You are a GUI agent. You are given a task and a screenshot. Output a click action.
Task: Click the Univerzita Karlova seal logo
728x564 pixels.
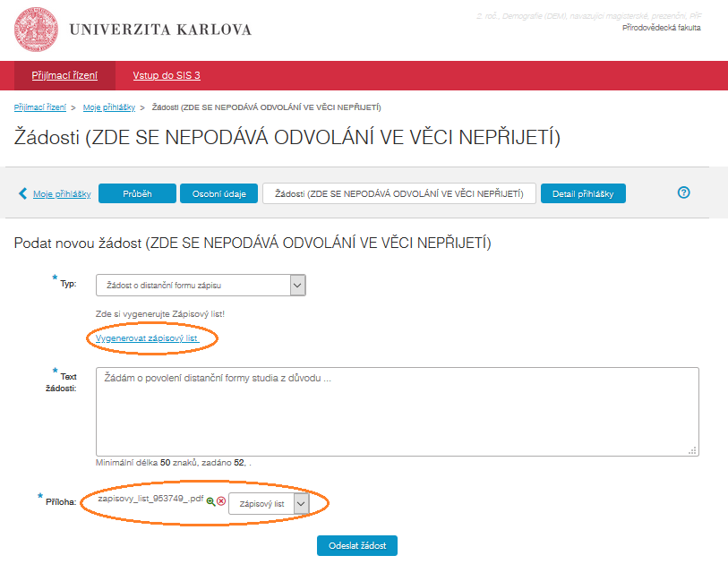(37, 29)
